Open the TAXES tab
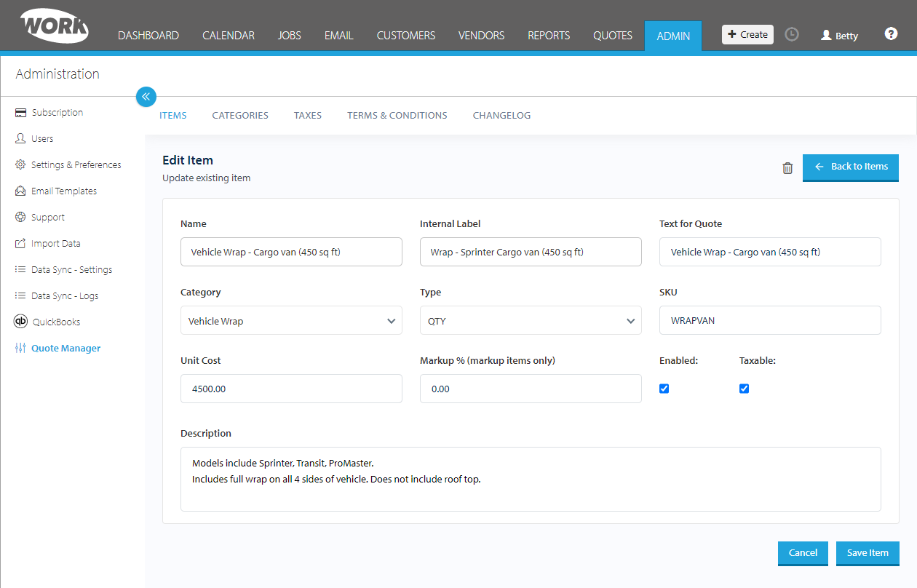This screenshot has width=917, height=588. (308, 116)
